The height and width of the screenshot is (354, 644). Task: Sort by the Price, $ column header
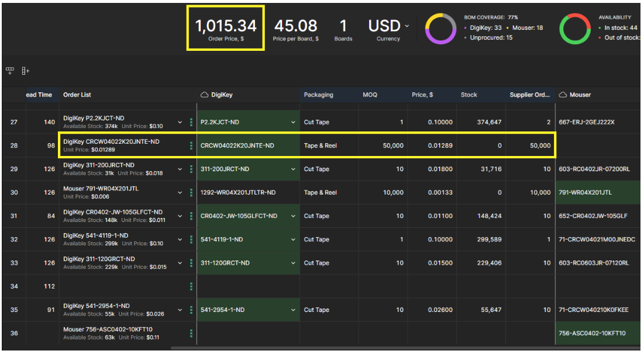(x=422, y=95)
